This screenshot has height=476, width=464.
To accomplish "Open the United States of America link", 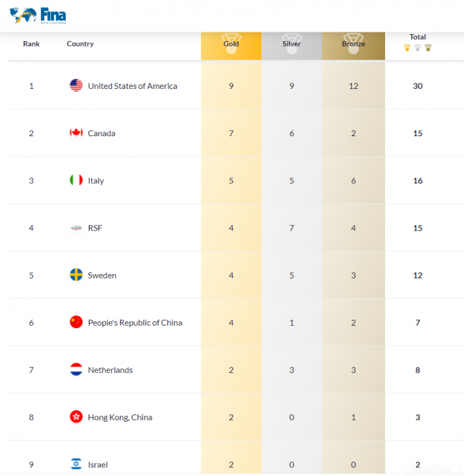I will click(x=132, y=86).
